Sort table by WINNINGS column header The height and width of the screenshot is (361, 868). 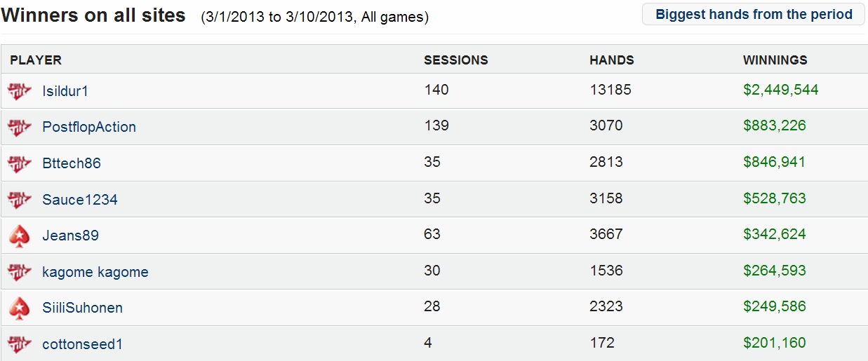click(x=775, y=60)
